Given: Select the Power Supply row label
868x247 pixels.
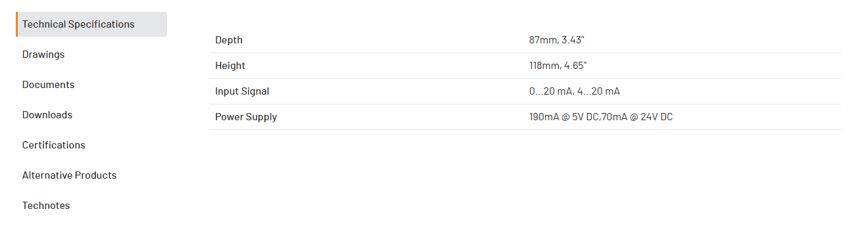Looking at the screenshot, I should coord(246,117).
